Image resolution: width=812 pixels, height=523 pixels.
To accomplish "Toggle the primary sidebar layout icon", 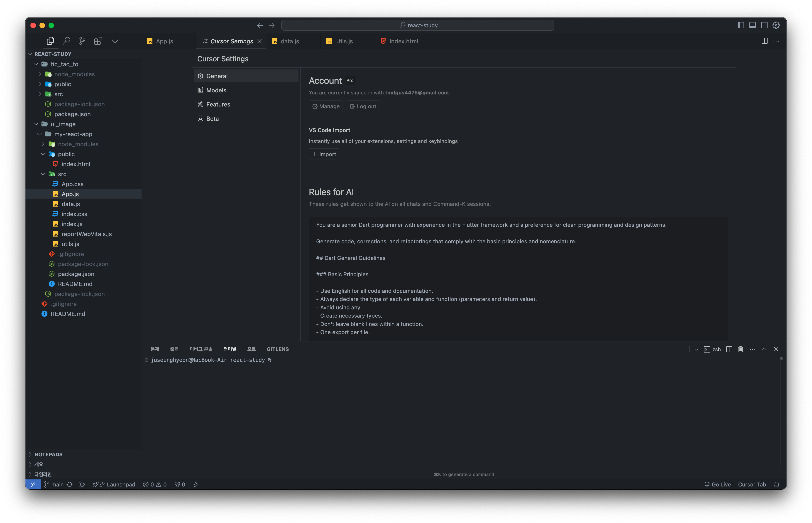I will [740, 25].
